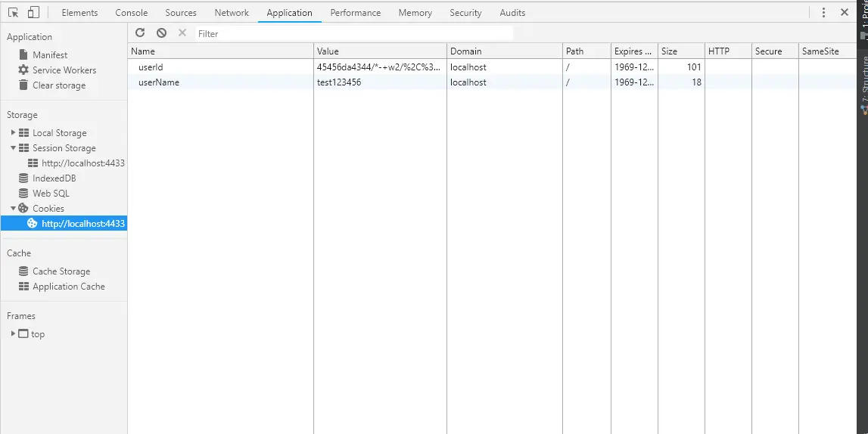The width and height of the screenshot is (868, 434).
Task: Switch to the Audits tab
Action: point(512,12)
